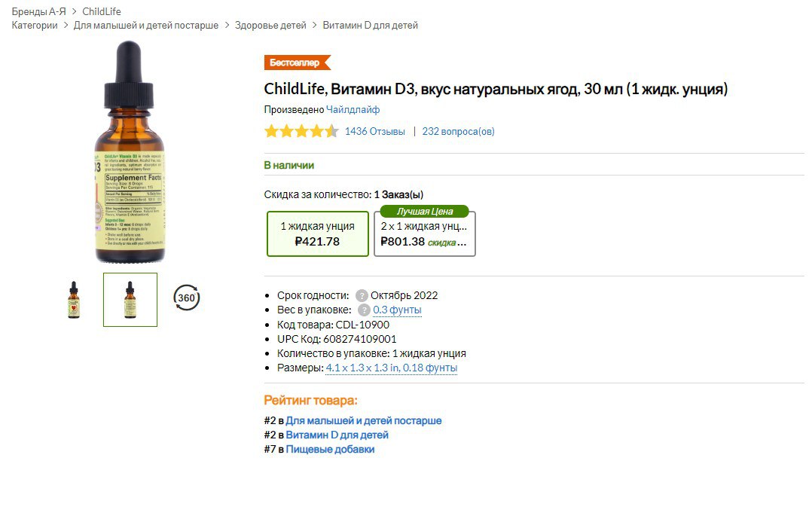The height and width of the screenshot is (522, 812).
Task: Open the 360 degree product view
Action: (x=187, y=298)
